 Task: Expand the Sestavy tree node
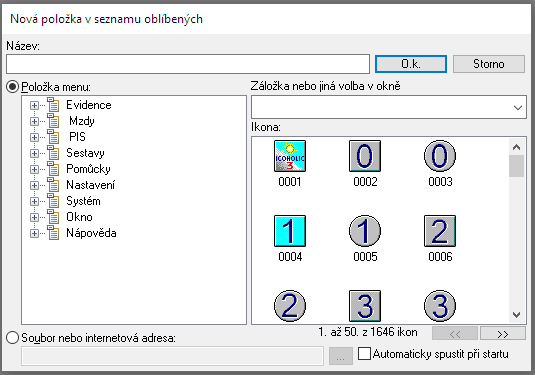(34, 154)
